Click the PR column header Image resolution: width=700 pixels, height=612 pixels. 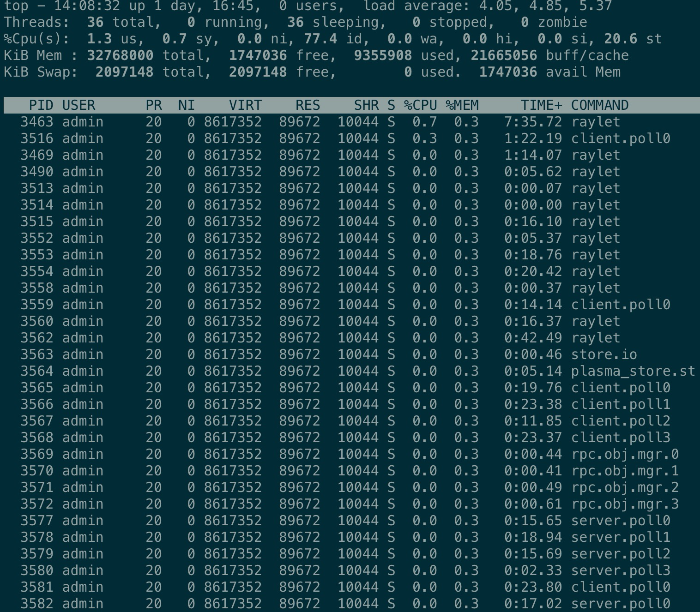click(154, 105)
